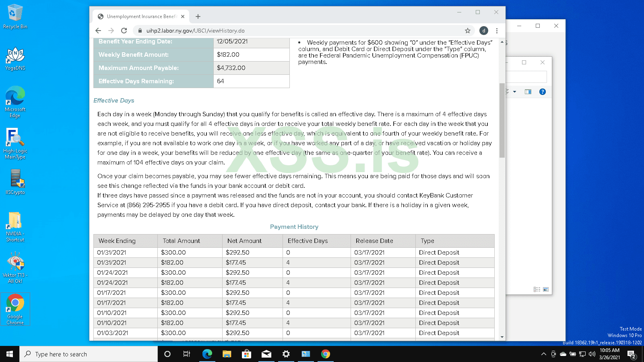This screenshot has height=362, width=644.
Task: Select the $4,732.00 maximum amount value
Action: click(x=231, y=68)
